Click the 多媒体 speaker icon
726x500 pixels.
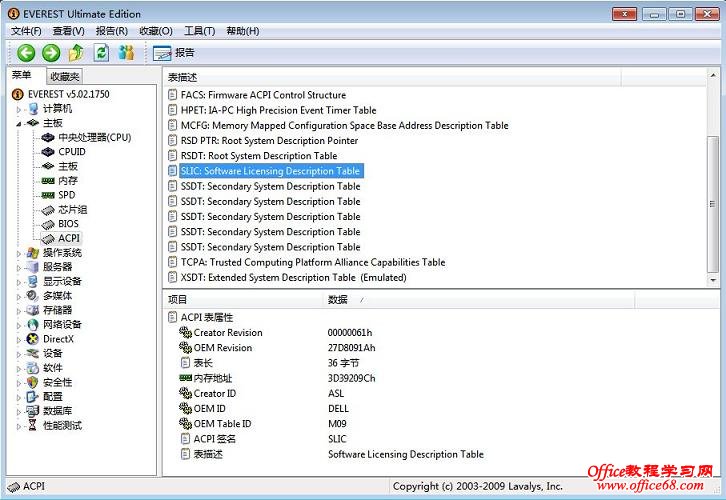[x=32, y=295]
